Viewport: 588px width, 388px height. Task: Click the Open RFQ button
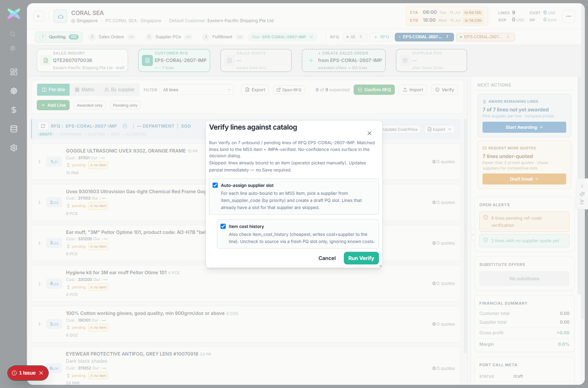(x=289, y=90)
